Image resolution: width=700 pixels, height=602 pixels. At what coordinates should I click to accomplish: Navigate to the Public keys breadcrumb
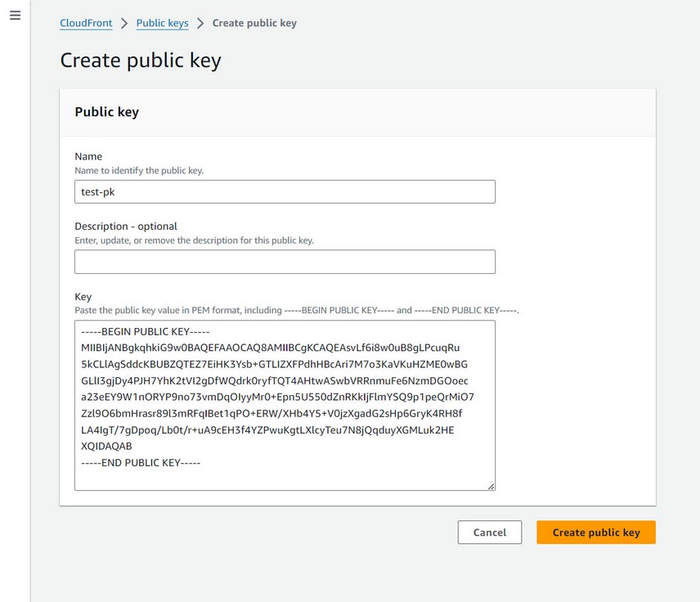click(x=162, y=23)
